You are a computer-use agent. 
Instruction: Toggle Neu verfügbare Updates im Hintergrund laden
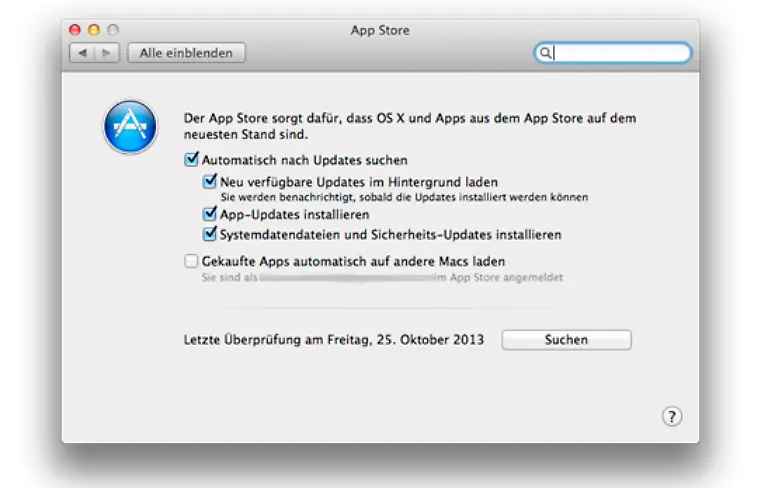210,181
